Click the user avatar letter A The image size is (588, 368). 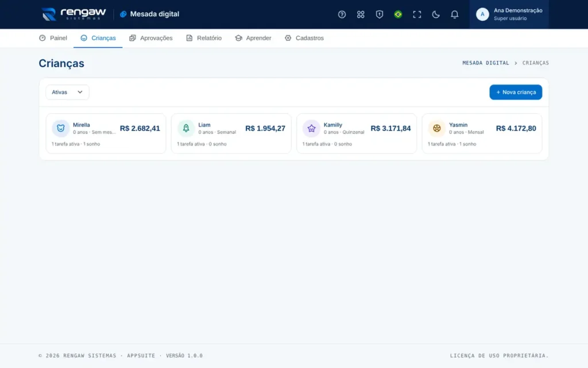click(x=482, y=14)
